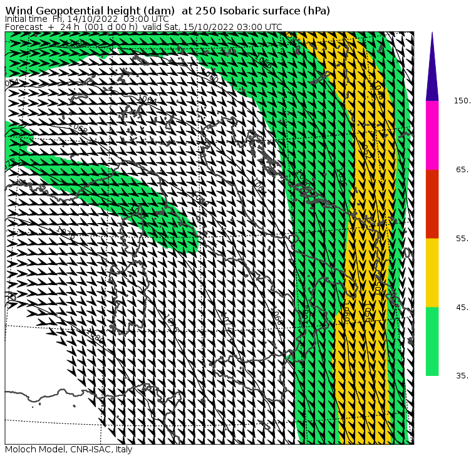Click the chart title 'Wind Geopotential height (dam)'

(x=90, y=11)
